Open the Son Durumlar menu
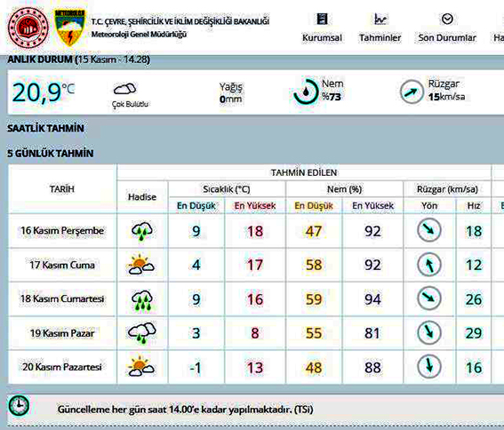 click(447, 37)
